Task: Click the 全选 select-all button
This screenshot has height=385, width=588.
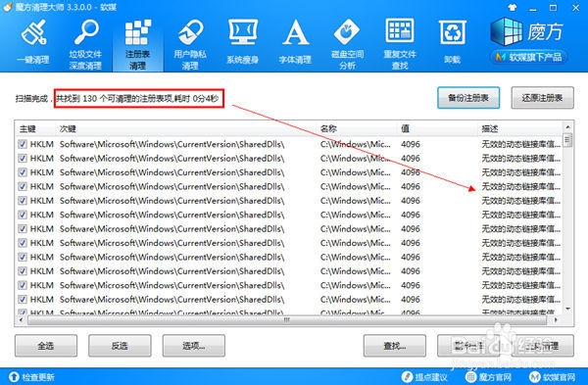Action: coord(46,346)
